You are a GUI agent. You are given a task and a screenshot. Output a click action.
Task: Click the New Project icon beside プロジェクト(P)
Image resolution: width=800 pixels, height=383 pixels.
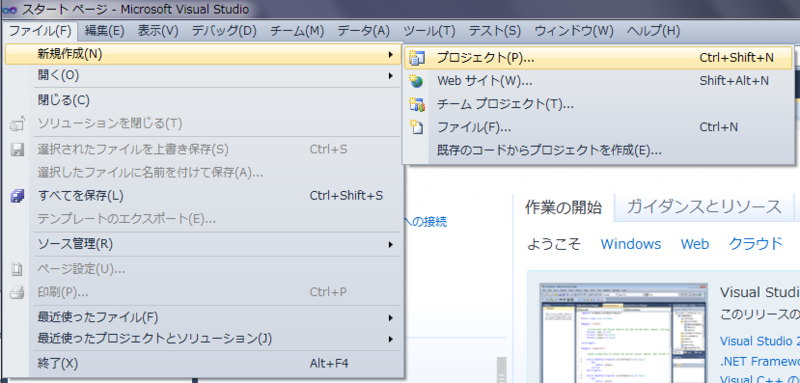point(417,58)
